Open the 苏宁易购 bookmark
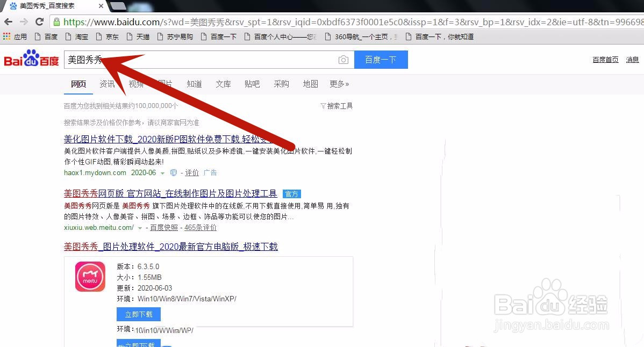Screen dimensions: 644x347 click(175, 37)
